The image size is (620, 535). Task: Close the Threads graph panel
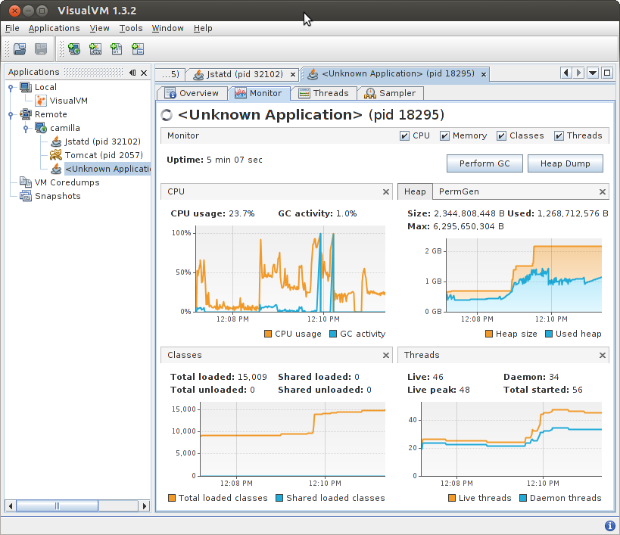click(603, 355)
